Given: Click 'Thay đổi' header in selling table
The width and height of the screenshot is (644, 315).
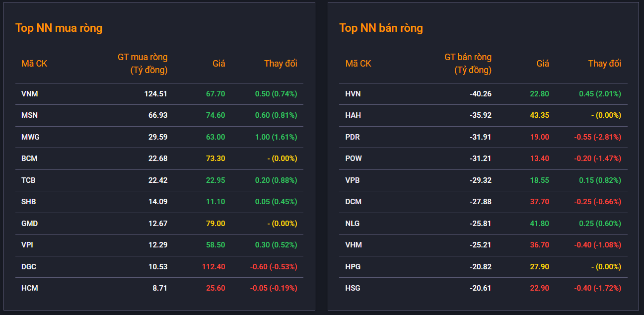Looking at the screenshot, I should [x=604, y=64].
